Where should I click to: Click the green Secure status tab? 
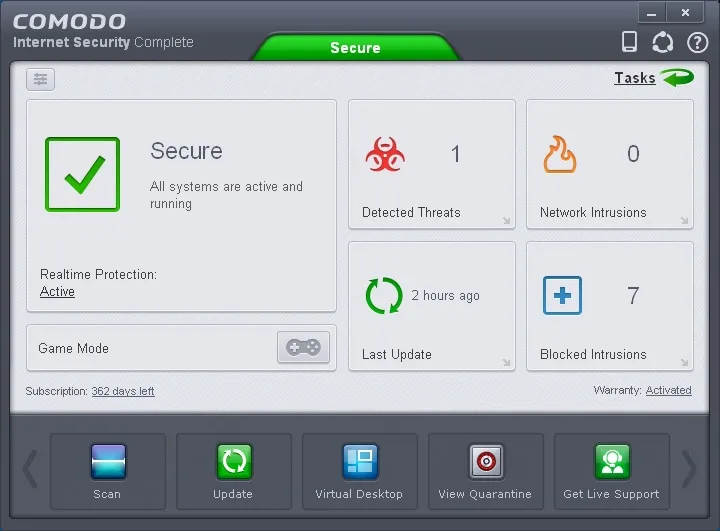[x=355, y=48]
